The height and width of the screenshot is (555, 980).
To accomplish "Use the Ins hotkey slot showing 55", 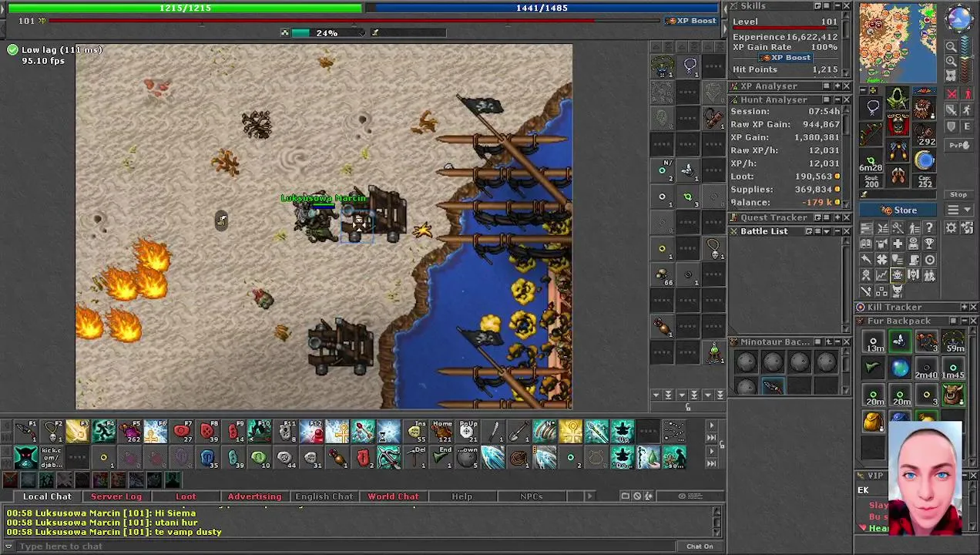I will tap(414, 432).
